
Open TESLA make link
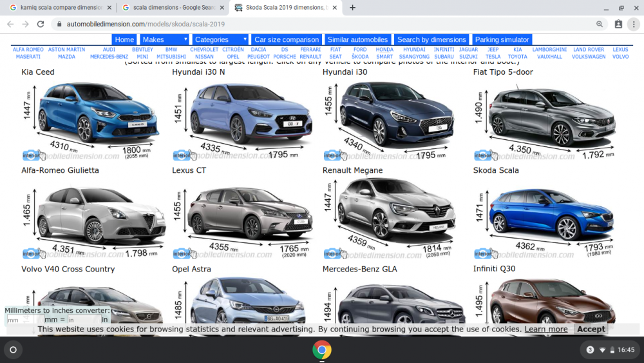tap(493, 57)
